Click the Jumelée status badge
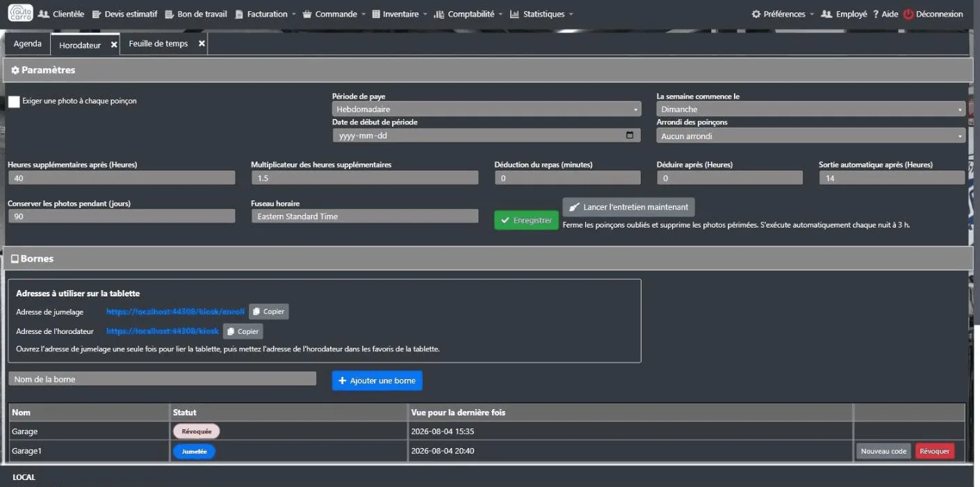Image resolution: width=980 pixels, height=487 pixels. (195, 451)
